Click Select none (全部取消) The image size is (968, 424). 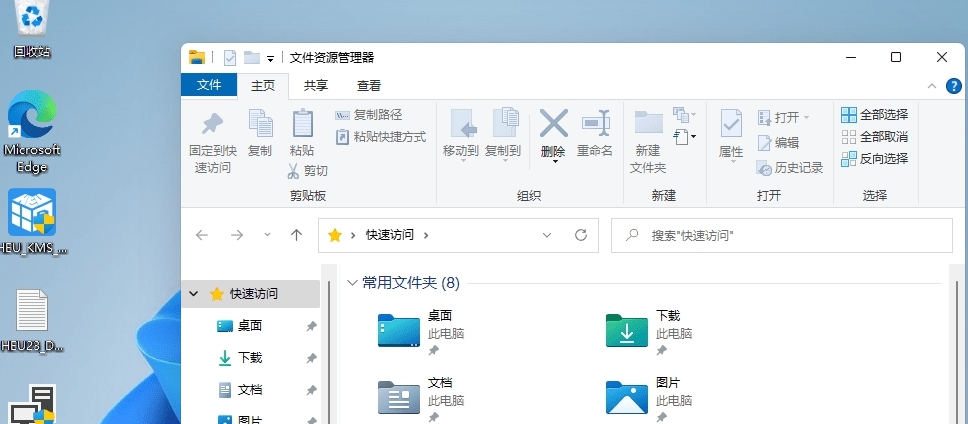(875, 136)
